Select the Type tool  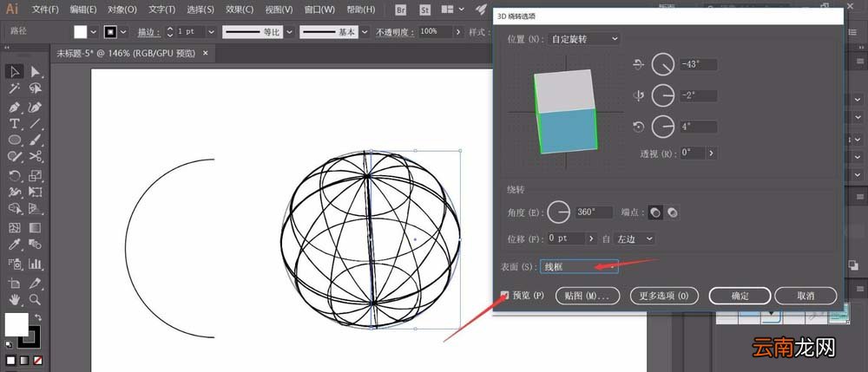point(15,123)
